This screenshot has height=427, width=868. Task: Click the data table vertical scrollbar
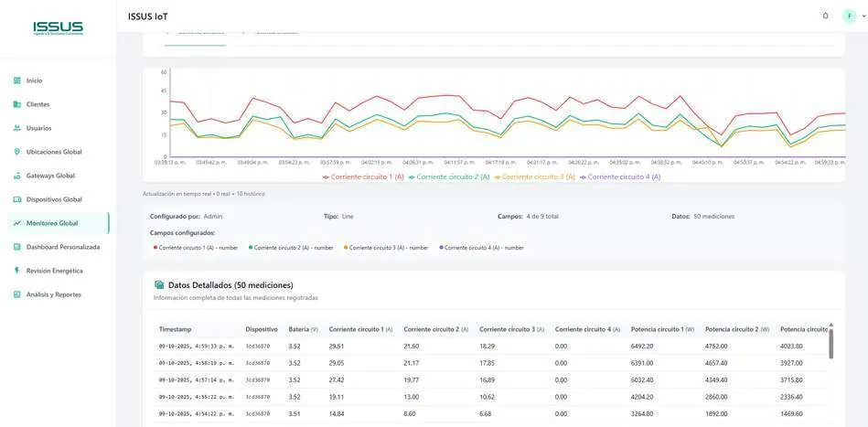pos(830,343)
